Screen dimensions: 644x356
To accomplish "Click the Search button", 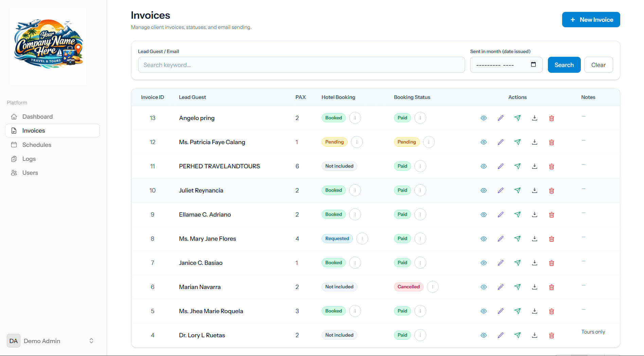I will (564, 65).
